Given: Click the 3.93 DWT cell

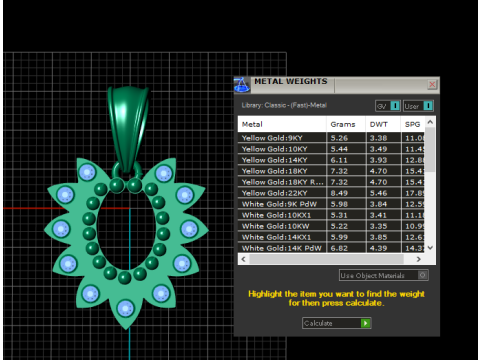Looking at the screenshot, I should click(383, 160).
